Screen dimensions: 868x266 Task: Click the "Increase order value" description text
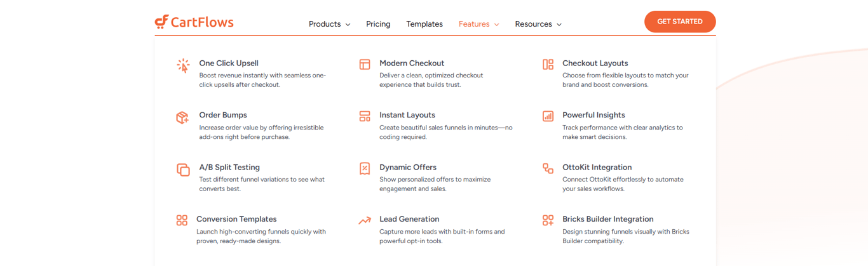[261, 132]
